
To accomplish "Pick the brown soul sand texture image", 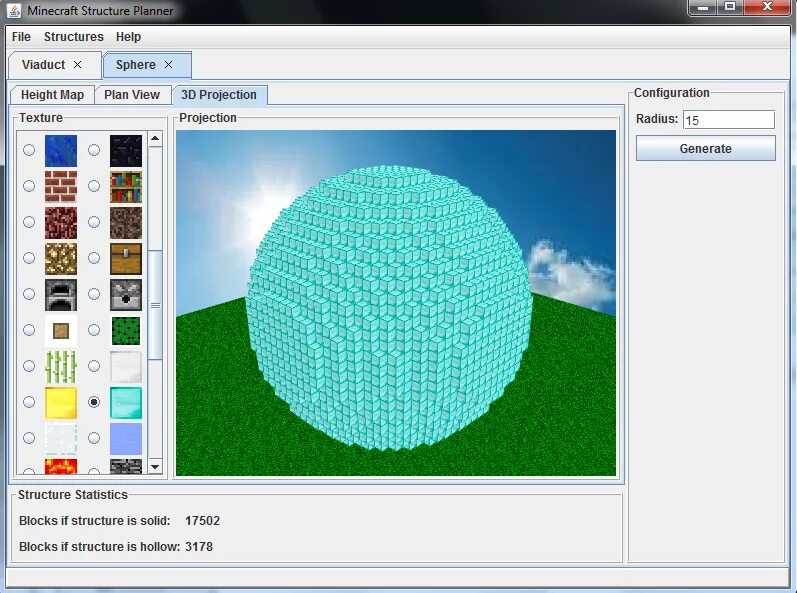I will click(126, 223).
